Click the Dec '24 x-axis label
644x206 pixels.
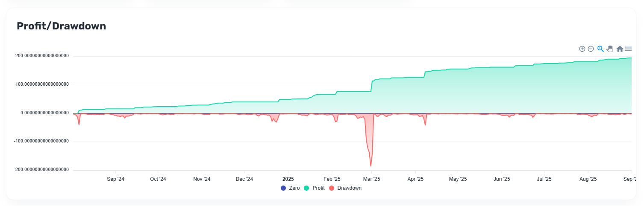coord(244,179)
